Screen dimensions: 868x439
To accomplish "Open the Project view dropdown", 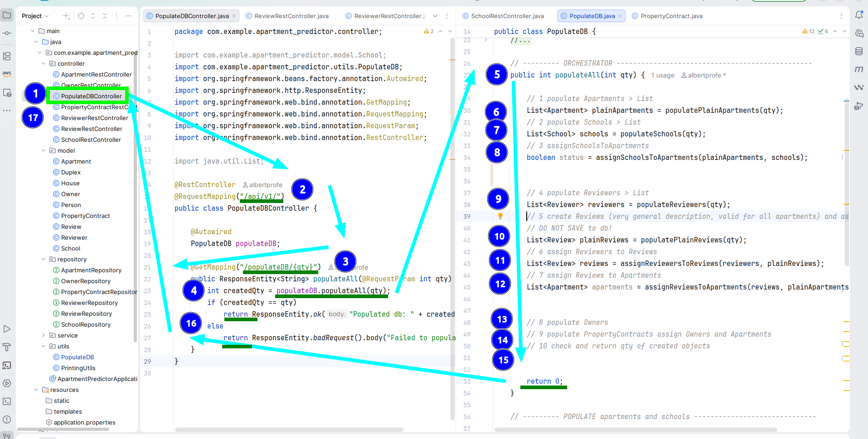I will click(x=35, y=16).
